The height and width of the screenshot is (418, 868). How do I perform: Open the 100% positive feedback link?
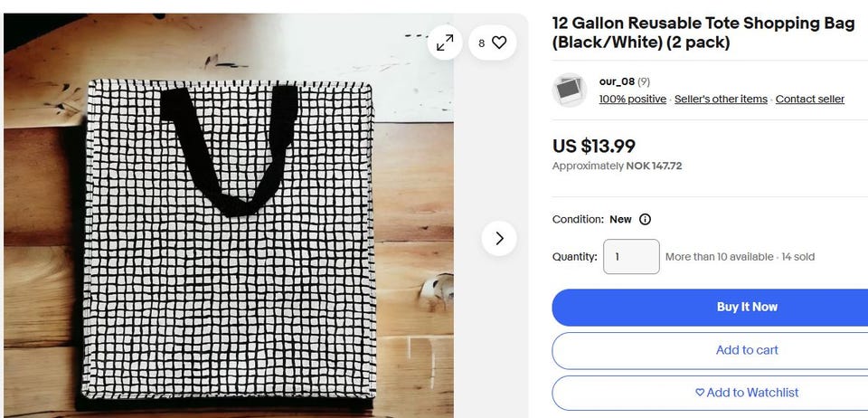pos(632,100)
